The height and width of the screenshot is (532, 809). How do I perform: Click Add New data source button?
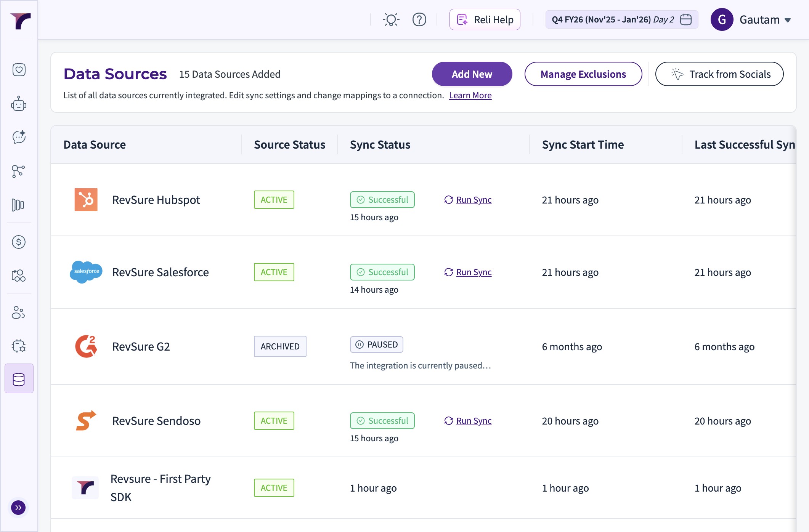472,74
